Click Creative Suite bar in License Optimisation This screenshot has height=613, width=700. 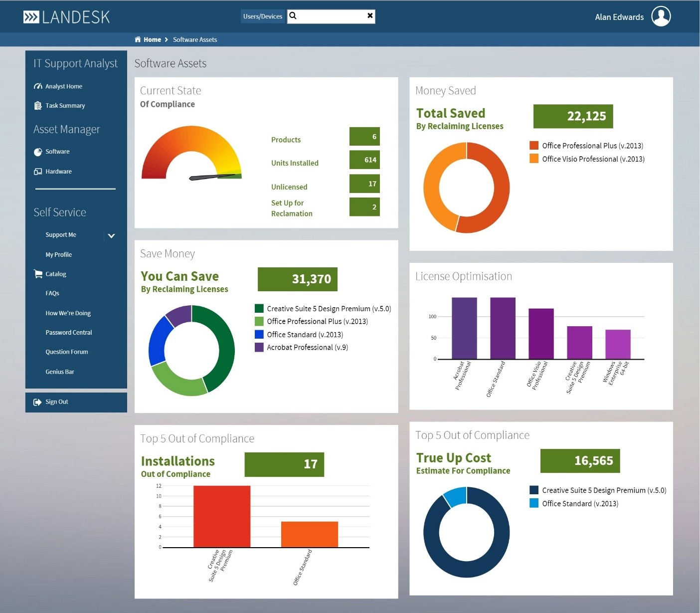[579, 343]
